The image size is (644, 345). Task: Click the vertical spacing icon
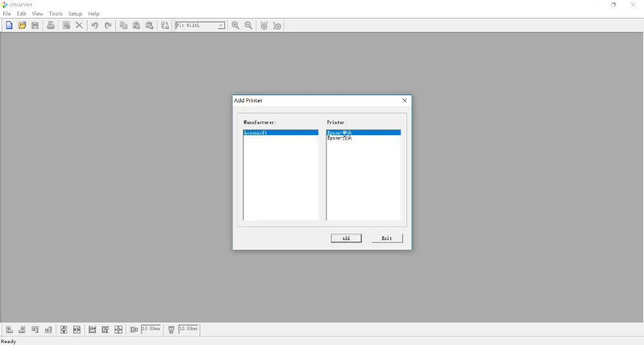click(171, 330)
